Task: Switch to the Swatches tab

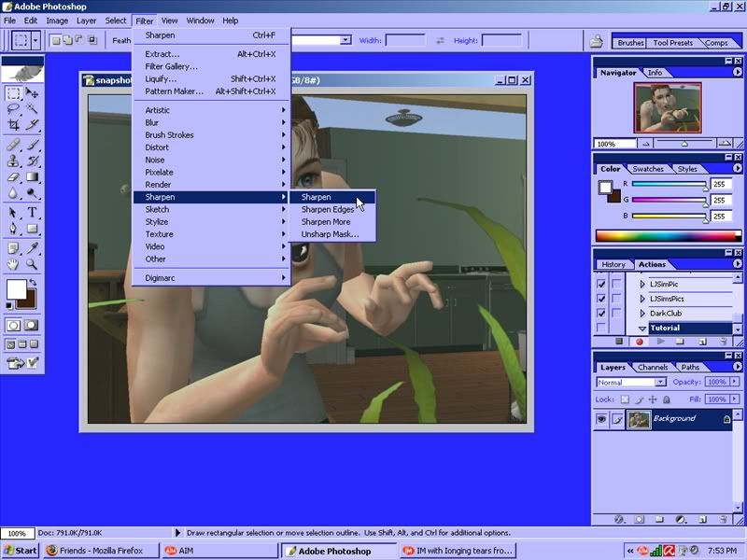Action: click(x=648, y=169)
